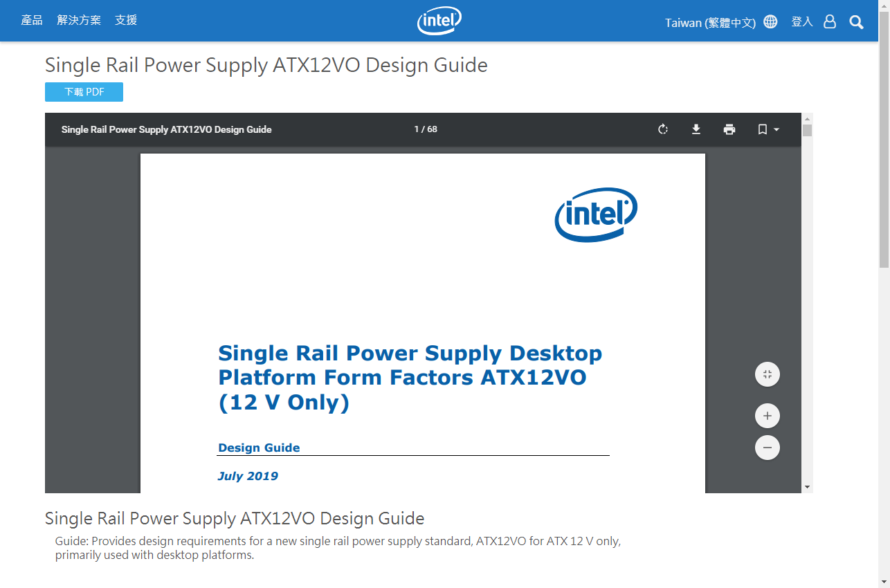The image size is (890, 588).
Task: Print the ATX12VO design guide
Action: (729, 129)
